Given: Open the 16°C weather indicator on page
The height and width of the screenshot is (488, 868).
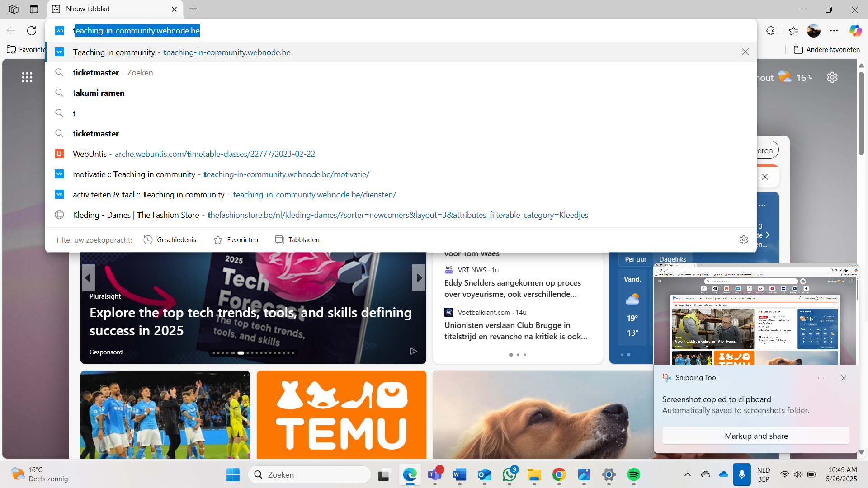Looking at the screenshot, I should (x=796, y=77).
